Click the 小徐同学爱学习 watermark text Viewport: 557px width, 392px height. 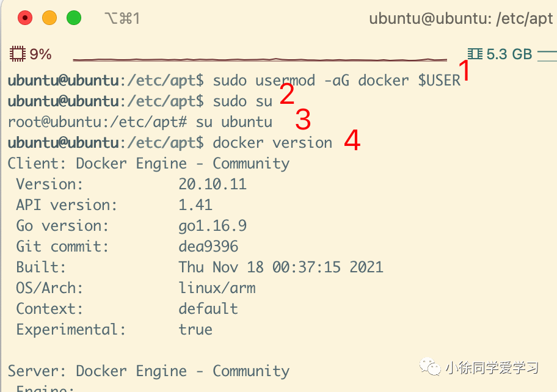click(x=492, y=368)
